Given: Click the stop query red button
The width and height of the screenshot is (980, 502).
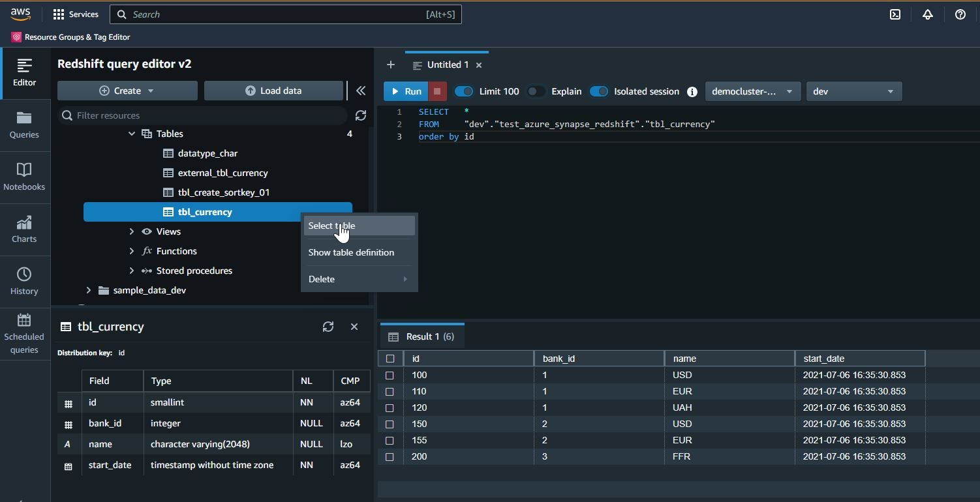Looking at the screenshot, I should [437, 91].
